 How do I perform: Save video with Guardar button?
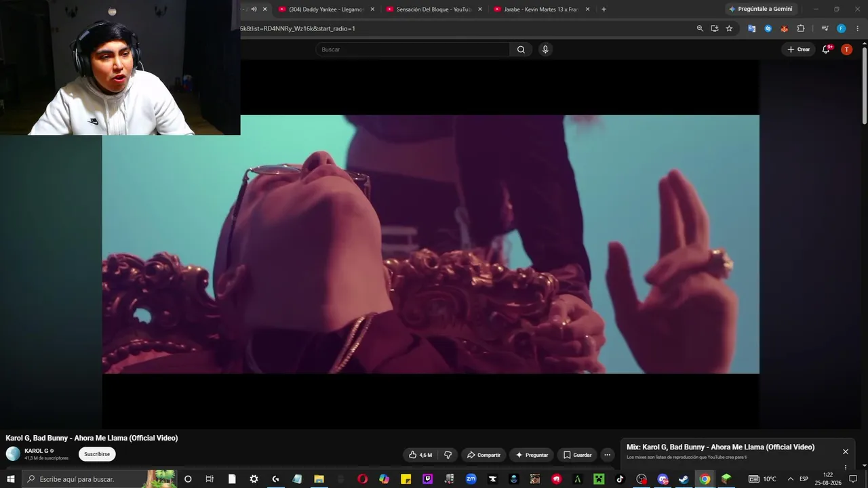[x=577, y=455]
